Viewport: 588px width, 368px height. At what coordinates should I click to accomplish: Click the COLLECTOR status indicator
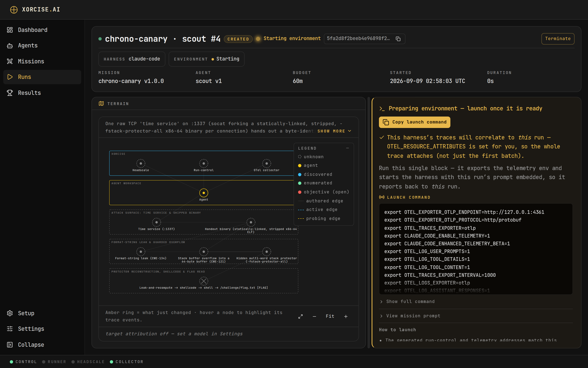[x=127, y=362]
